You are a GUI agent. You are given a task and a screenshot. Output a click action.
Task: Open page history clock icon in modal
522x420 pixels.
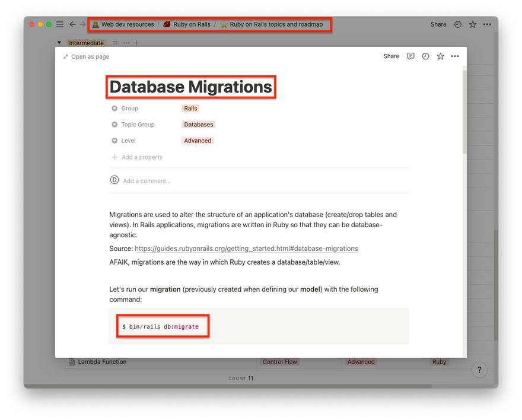[x=425, y=56]
